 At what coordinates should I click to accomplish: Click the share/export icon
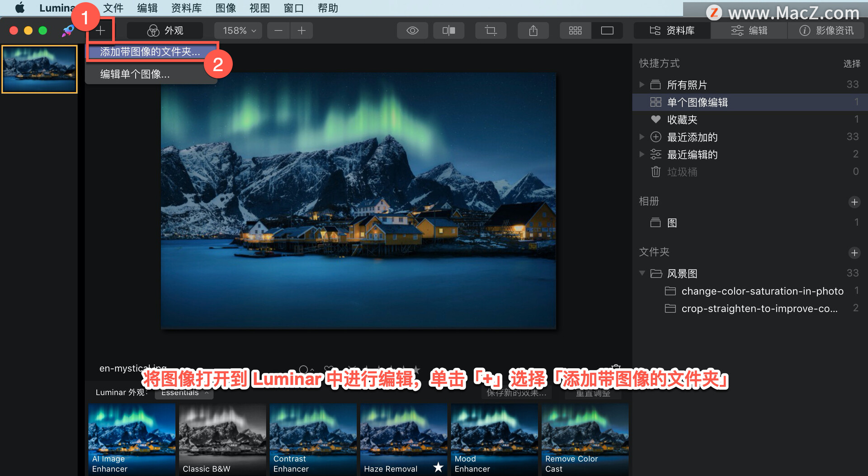click(533, 30)
